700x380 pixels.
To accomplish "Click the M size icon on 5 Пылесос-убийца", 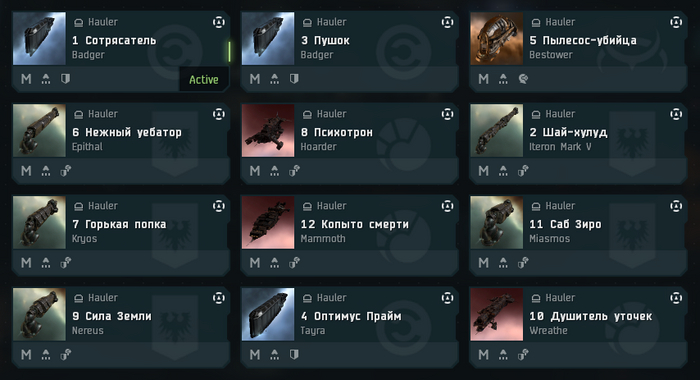I will pos(483,79).
